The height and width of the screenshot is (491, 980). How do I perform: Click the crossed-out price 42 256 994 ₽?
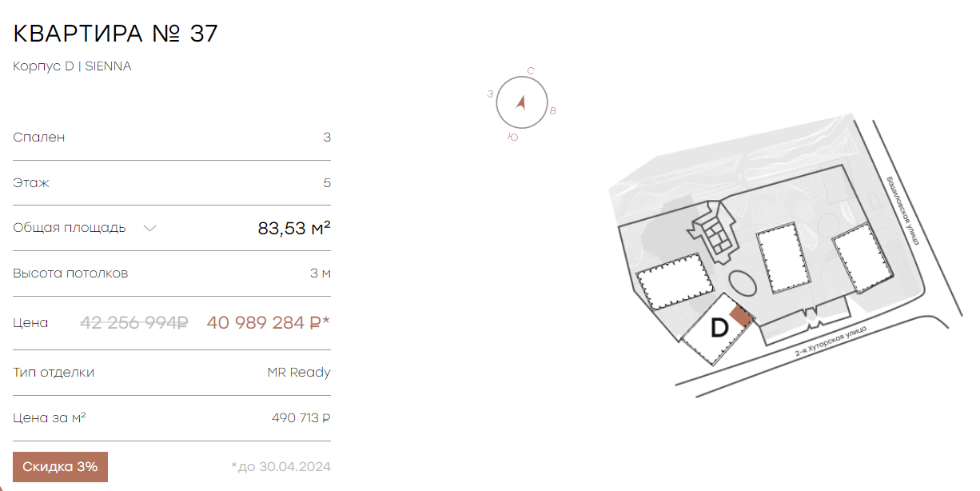point(134,323)
